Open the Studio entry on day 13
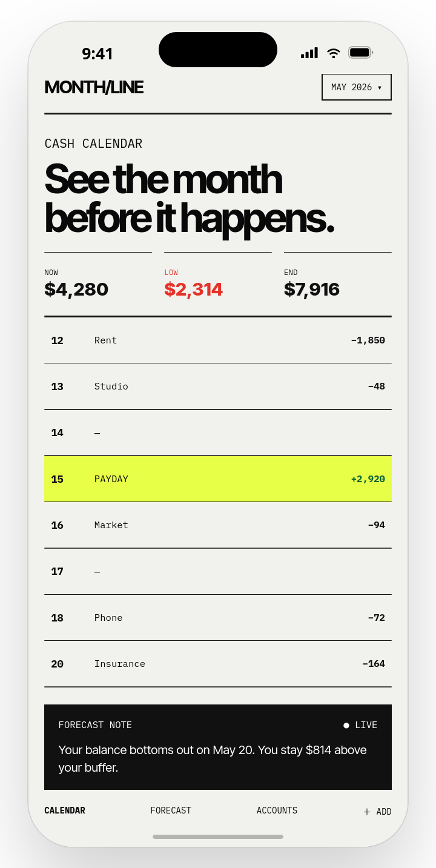 [x=218, y=386]
